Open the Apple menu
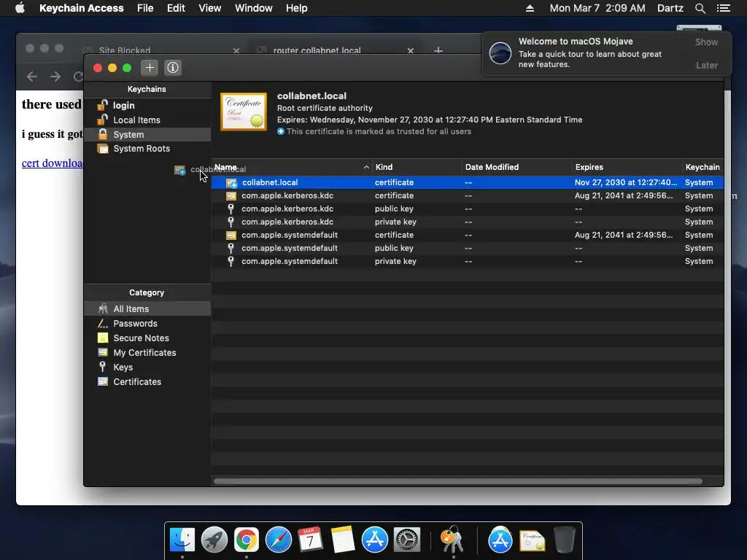The width and height of the screenshot is (747, 560). [20, 8]
